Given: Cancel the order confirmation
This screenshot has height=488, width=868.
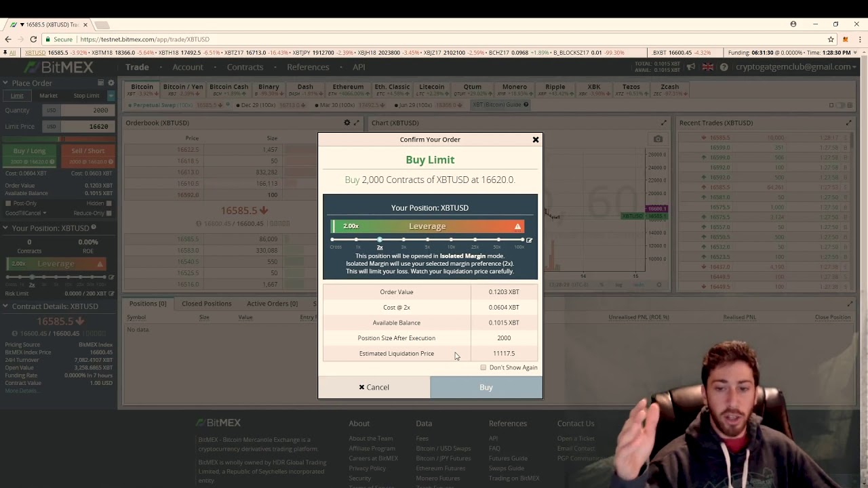Looking at the screenshot, I should (374, 387).
